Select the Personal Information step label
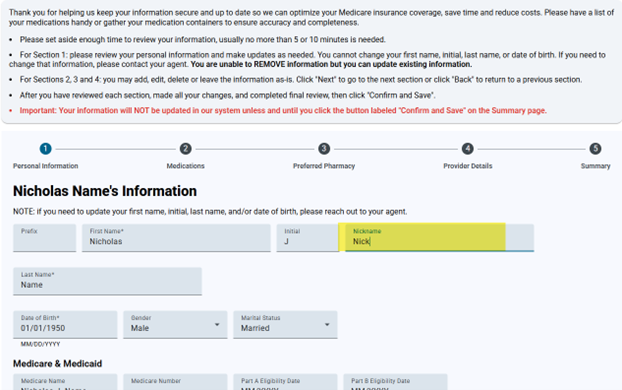This screenshot has height=390, width=622. pyautogui.click(x=45, y=166)
